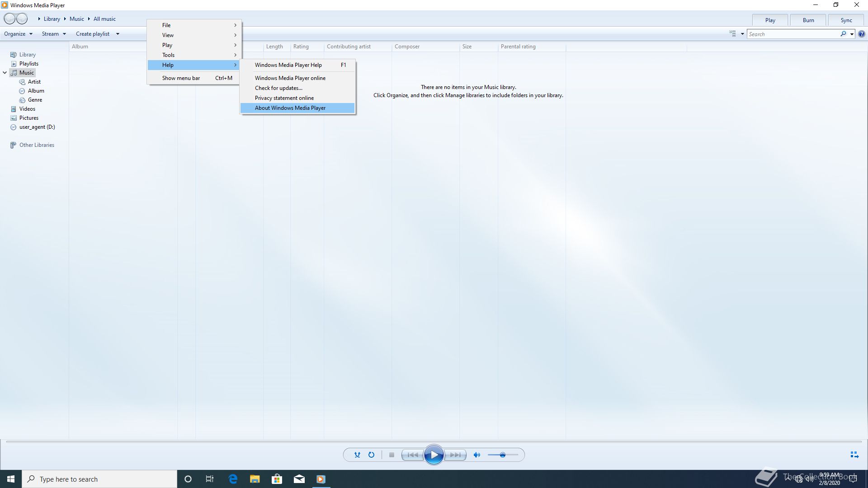Collapse the Music tree node
This screenshot has height=488, width=868.
click(x=5, y=73)
